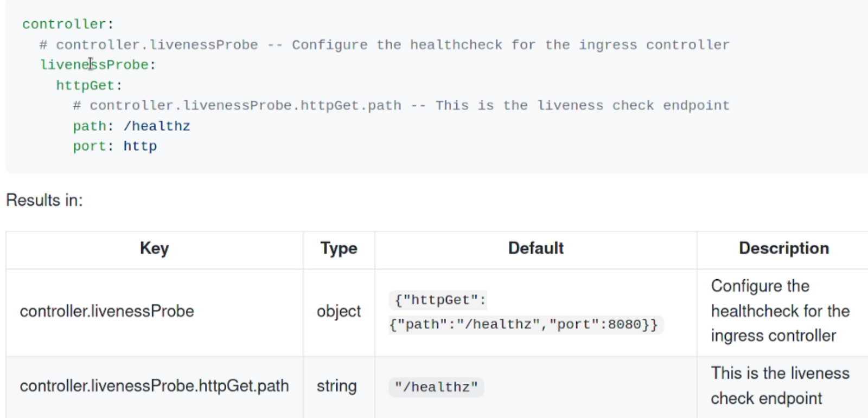Click the "/healthz" default value code

pyautogui.click(x=436, y=387)
